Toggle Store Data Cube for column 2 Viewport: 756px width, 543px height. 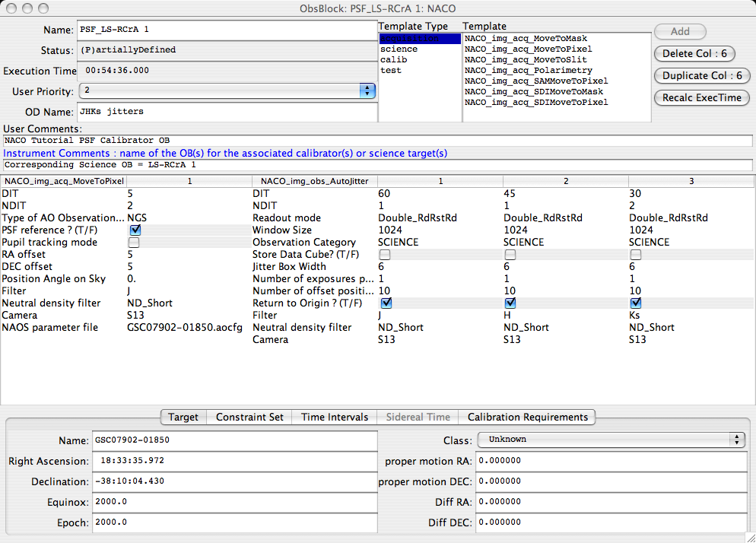tap(510, 254)
